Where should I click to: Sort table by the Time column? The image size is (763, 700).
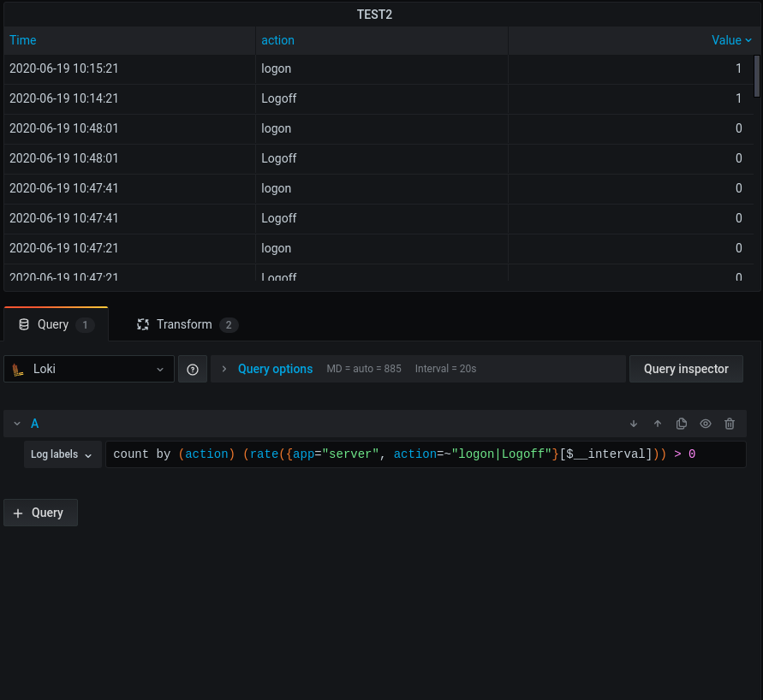tap(22, 40)
